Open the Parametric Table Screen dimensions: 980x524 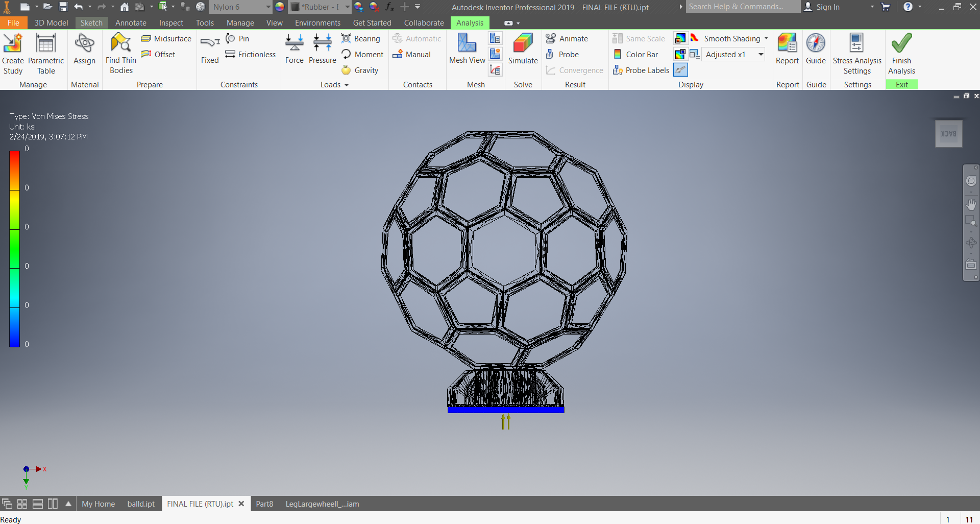pyautogui.click(x=46, y=53)
